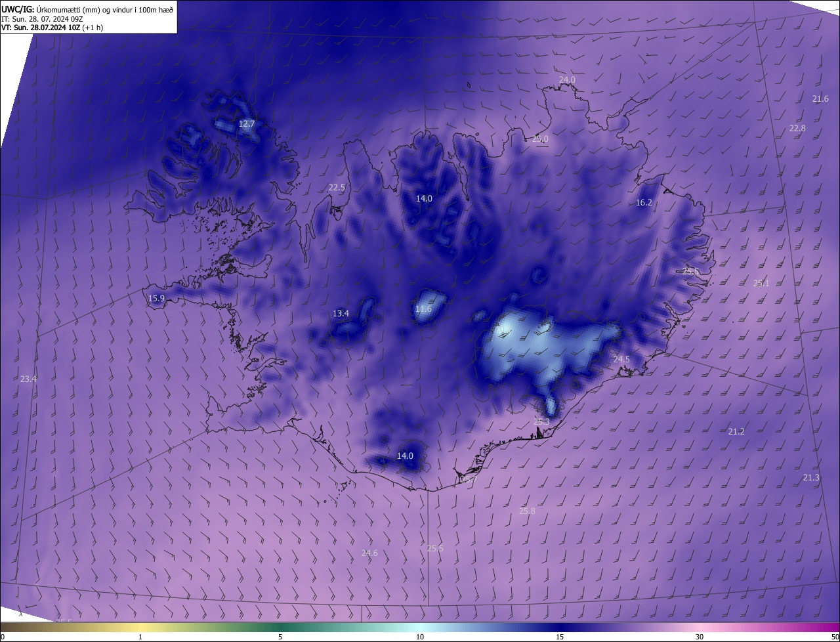Viewport: 840px width, 642px height.
Task: Select the 23.4 value label
Action: click(29, 379)
